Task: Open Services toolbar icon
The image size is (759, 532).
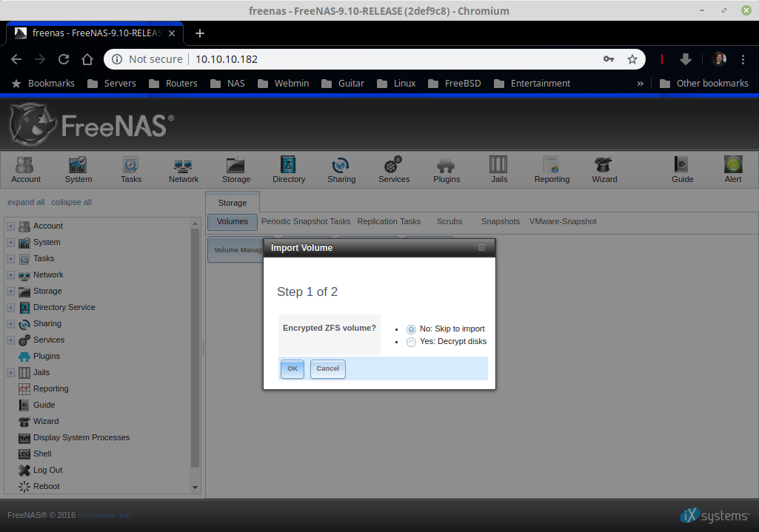Action: [393, 169]
